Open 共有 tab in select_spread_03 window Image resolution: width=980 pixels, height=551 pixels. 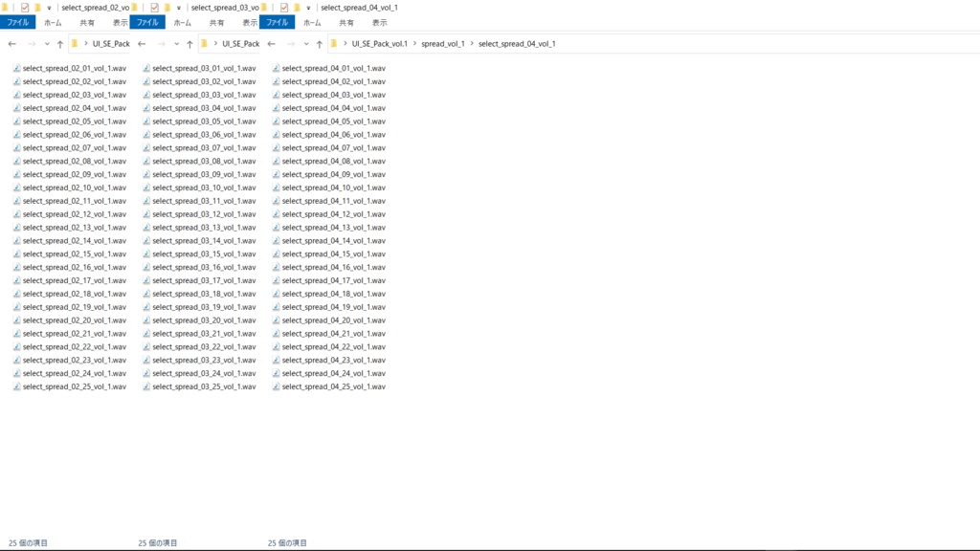pyautogui.click(x=217, y=23)
